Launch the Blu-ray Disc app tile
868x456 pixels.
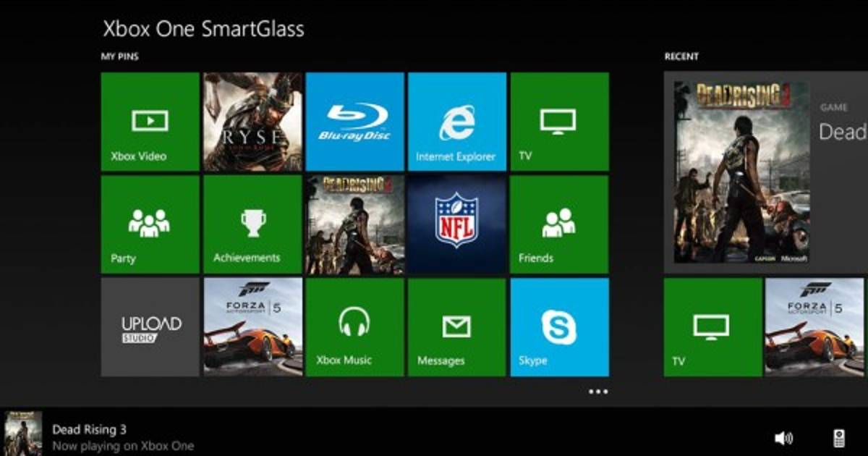(x=354, y=122)
